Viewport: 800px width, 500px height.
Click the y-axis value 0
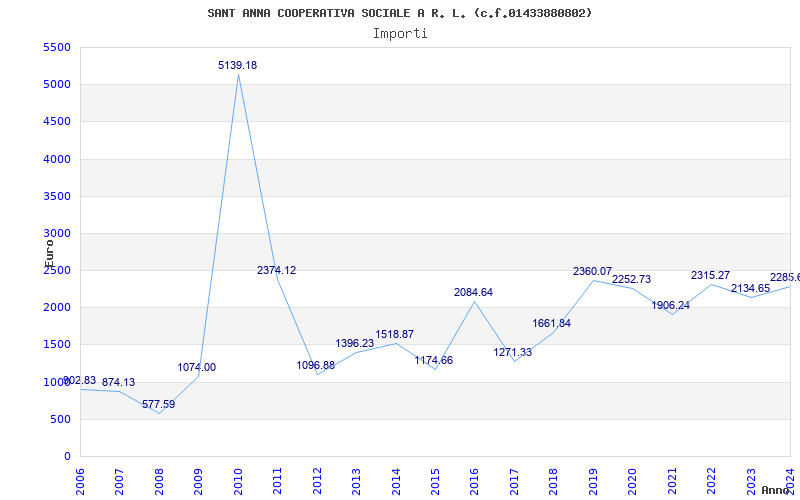pyautogui.click(x=67, y=457)
